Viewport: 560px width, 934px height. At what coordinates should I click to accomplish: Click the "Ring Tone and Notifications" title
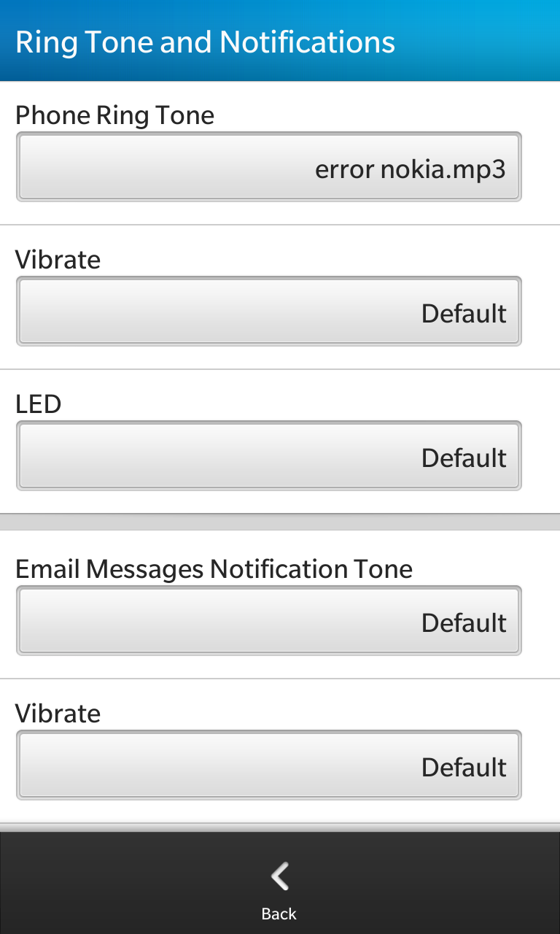205,42
